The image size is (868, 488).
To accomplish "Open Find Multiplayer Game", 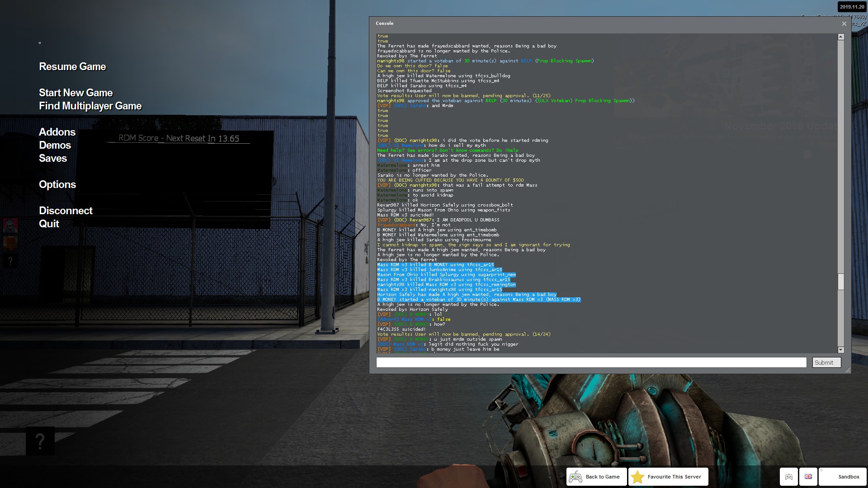I will [x=90, y=106].
